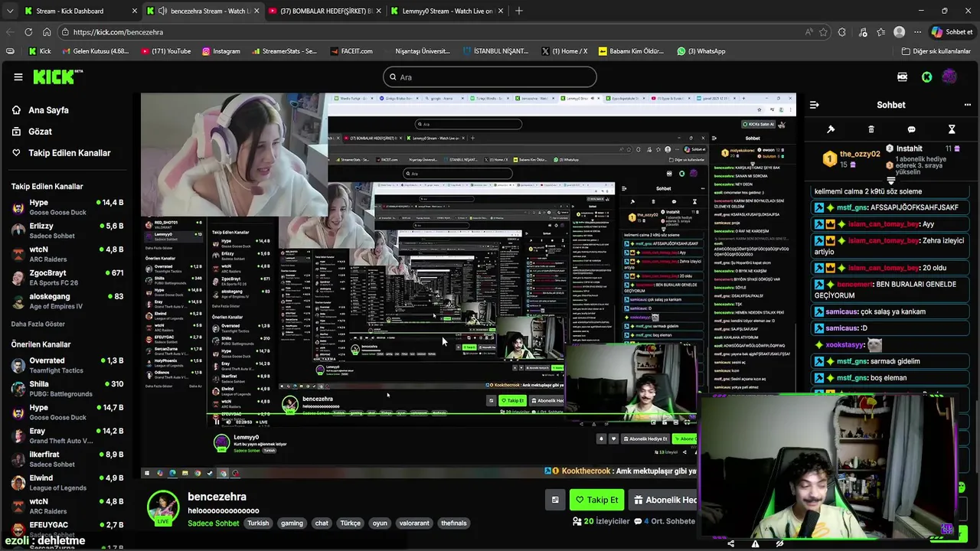
Task: Open the KICKs shop icon in header
Action: click(x=903, y=77)
